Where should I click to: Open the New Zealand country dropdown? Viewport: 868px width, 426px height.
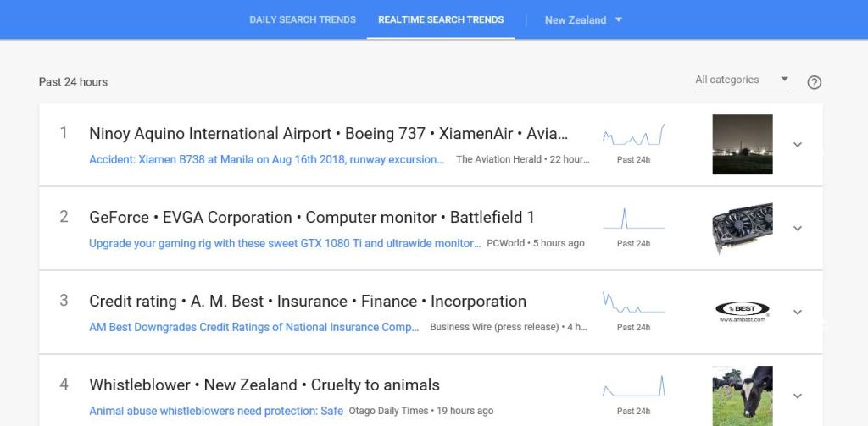(583, 19)
